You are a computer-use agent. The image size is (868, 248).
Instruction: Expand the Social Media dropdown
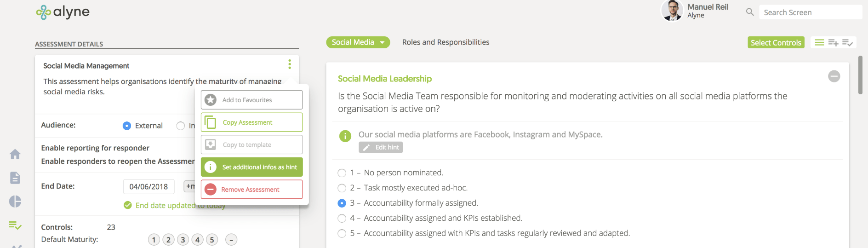coord(358,42)
